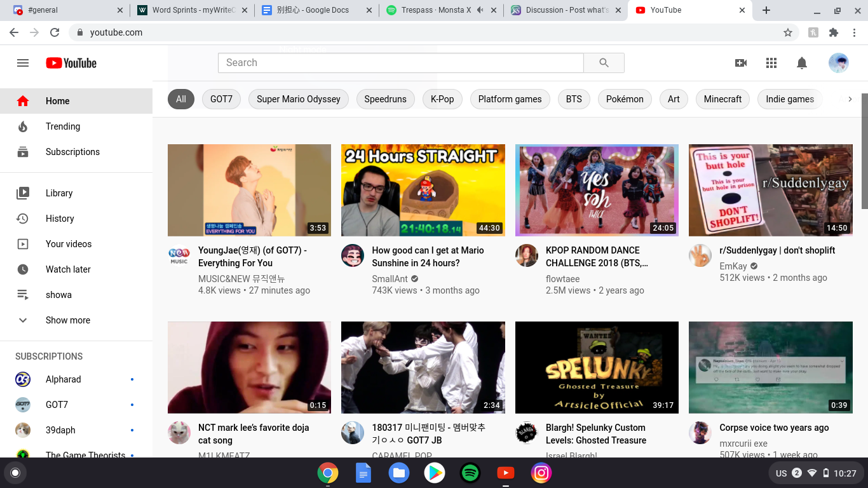The image size is (868, 488).
Task: Switch to the Word Sprints tab
Action: (x=192, y=10)
